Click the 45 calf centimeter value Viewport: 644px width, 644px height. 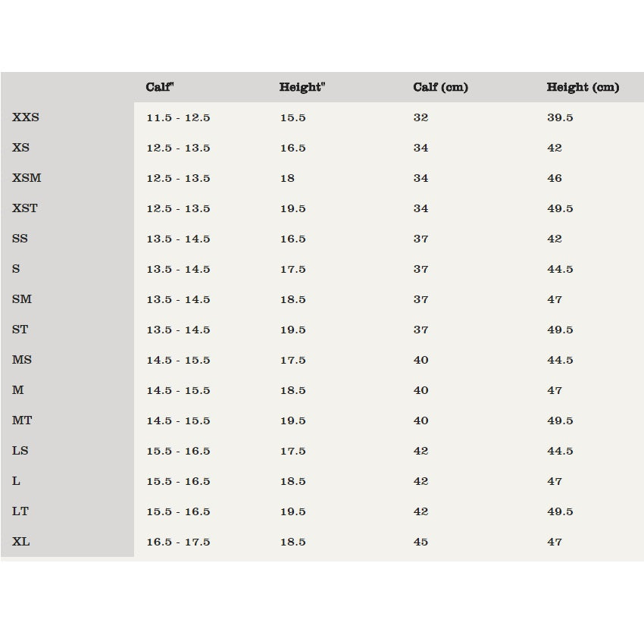point(420,542)
